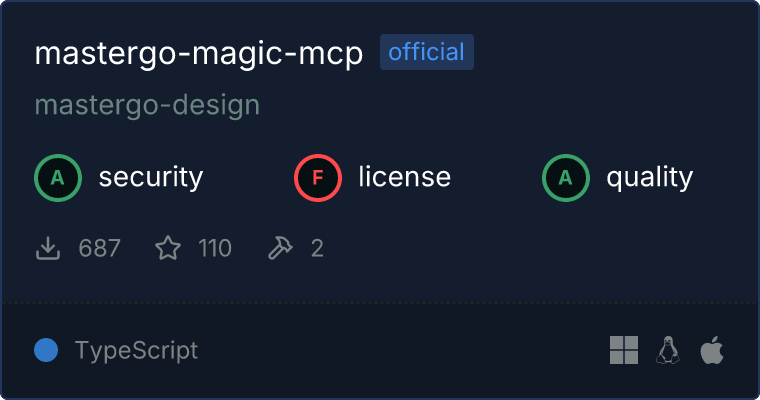The height and width of the screenshot is (400, 760).
Task: Click the Linux penguin icon
Action: pyautogui.click(x=668, y=350)
